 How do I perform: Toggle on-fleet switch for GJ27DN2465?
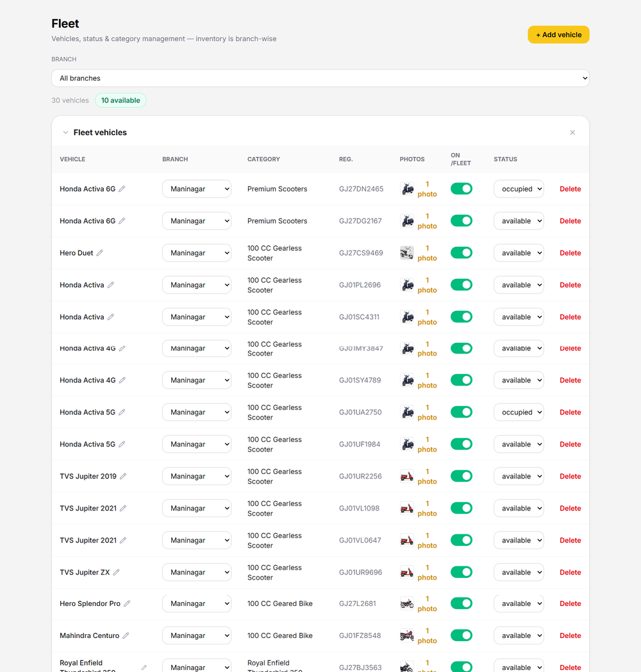pos(462,188)
